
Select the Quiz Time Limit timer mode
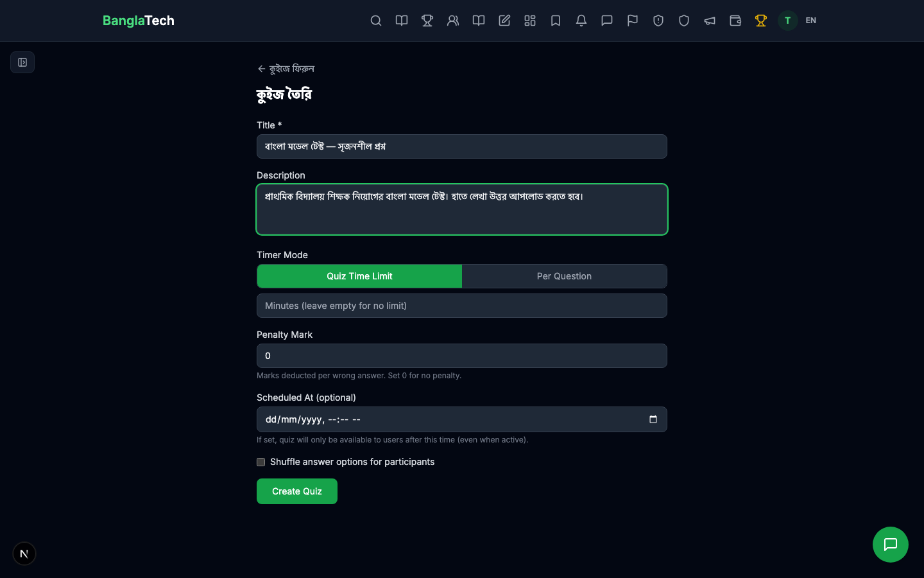point(359,276)
